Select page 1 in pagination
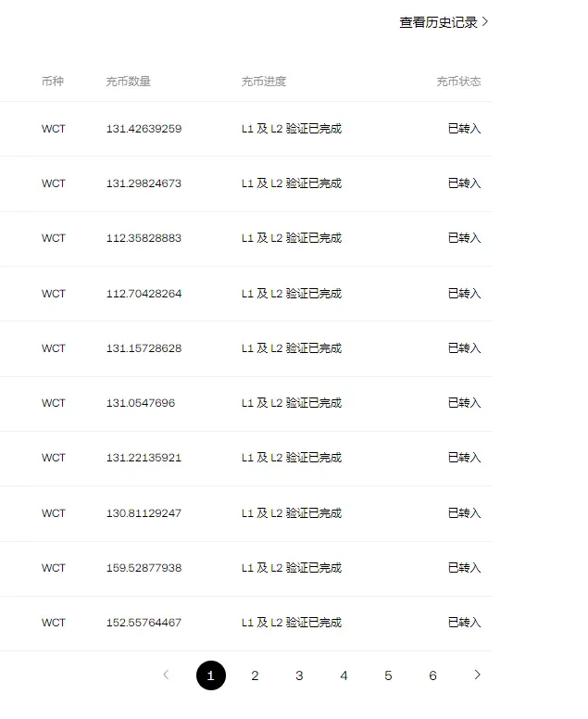The height and width of the screenshot is (719, 588). [x=211, y=675]
